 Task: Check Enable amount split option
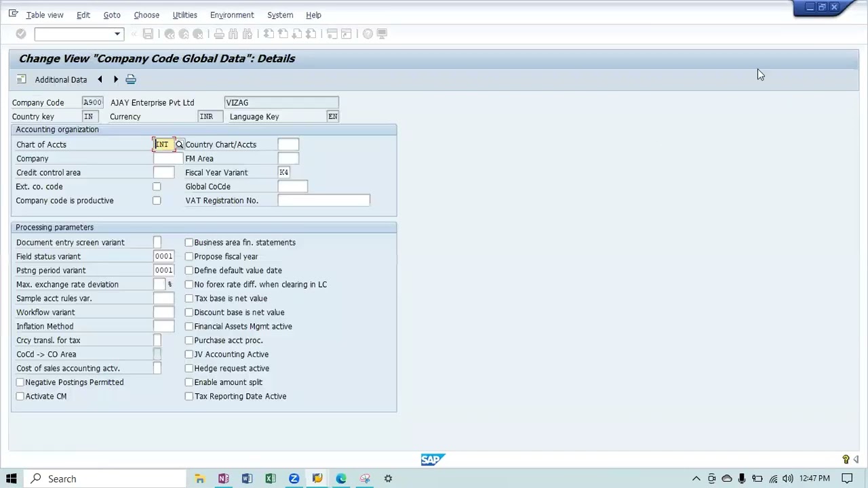(x=189, y=382)
